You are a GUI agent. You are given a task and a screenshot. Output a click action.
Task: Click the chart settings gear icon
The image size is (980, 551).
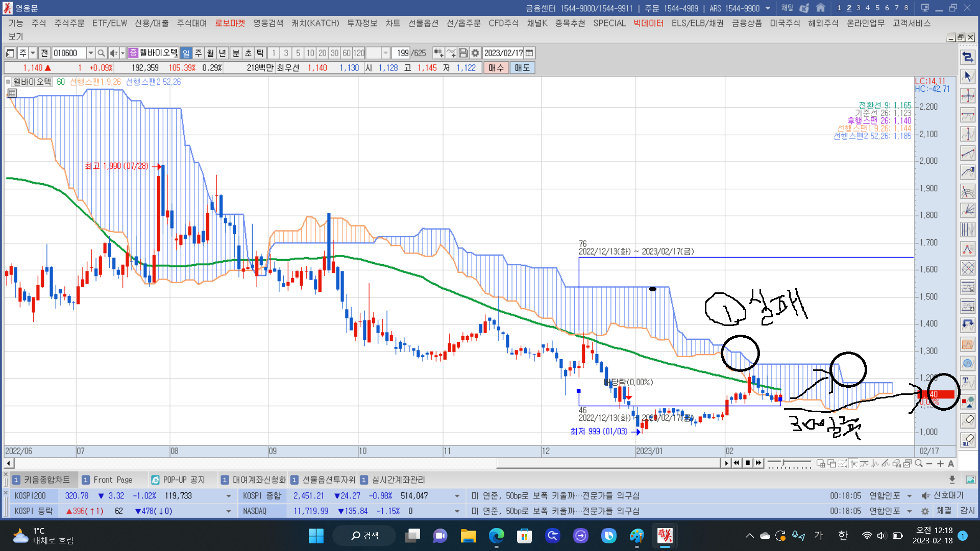475,53
